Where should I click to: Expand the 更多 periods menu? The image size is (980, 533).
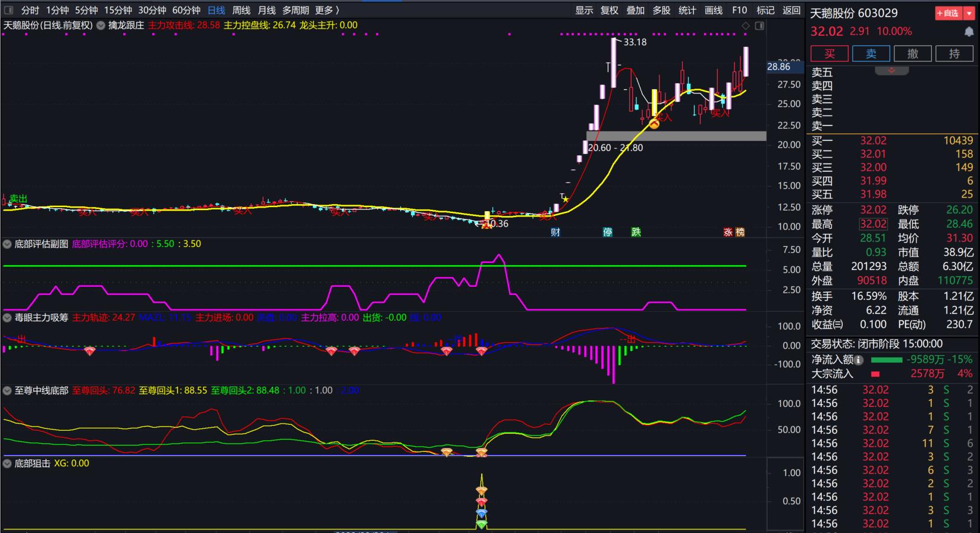[x=327, y=10]
